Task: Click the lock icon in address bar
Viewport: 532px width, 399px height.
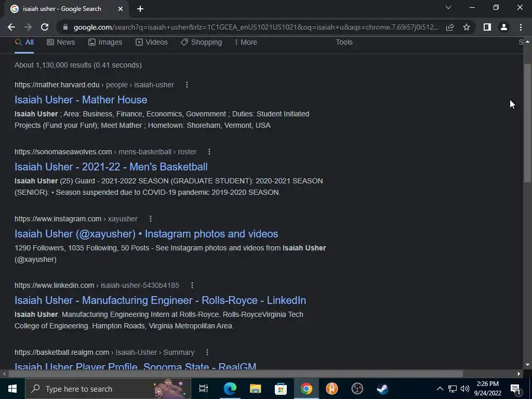Action: pos(65,27)
